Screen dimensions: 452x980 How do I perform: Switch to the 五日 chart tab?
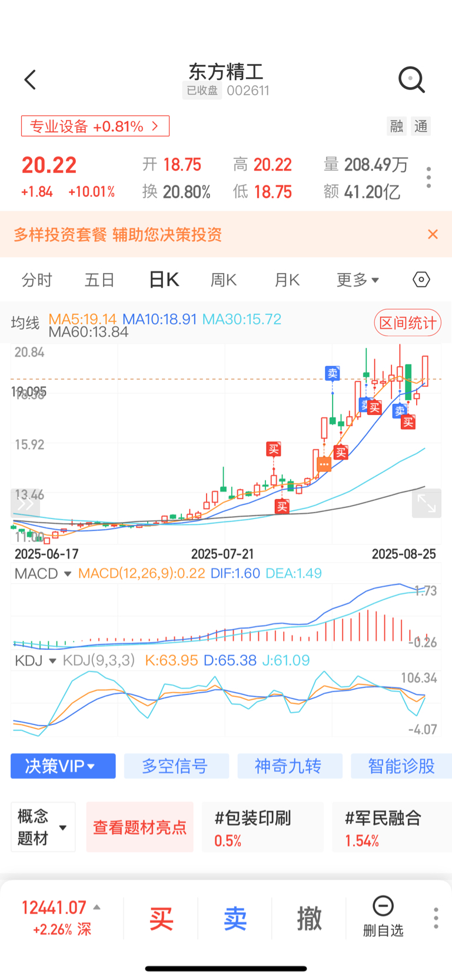[x=99, y=280]
